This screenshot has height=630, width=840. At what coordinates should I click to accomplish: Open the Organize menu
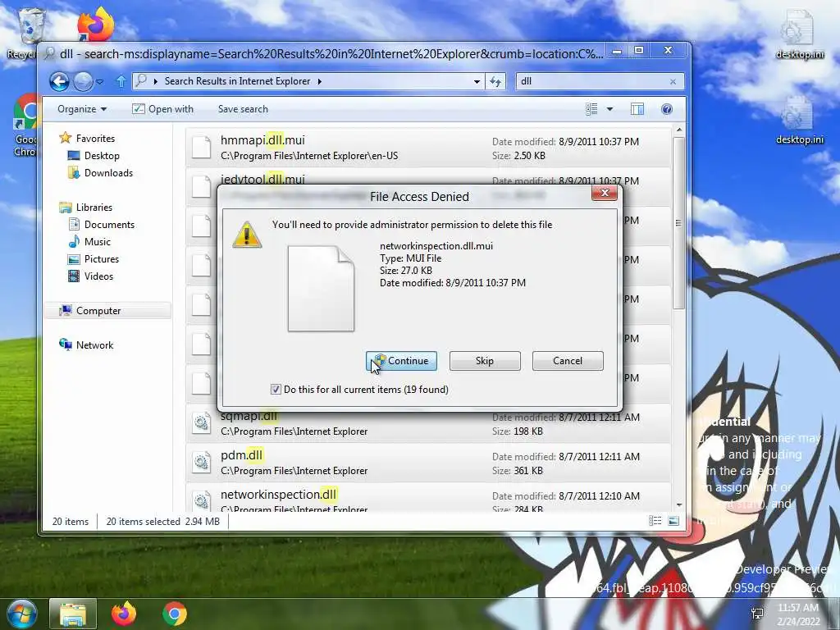[x=82, y=109]
